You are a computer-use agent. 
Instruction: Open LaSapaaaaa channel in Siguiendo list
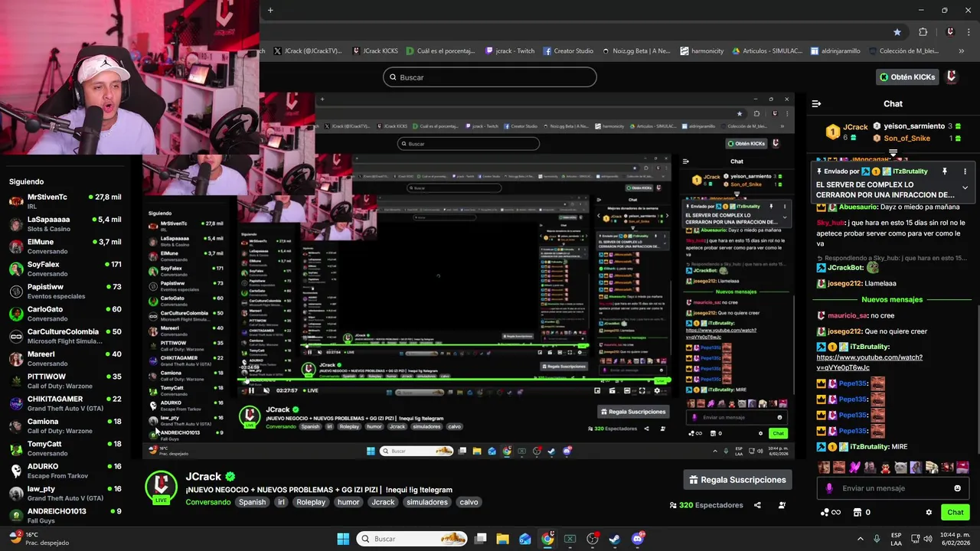65,223
